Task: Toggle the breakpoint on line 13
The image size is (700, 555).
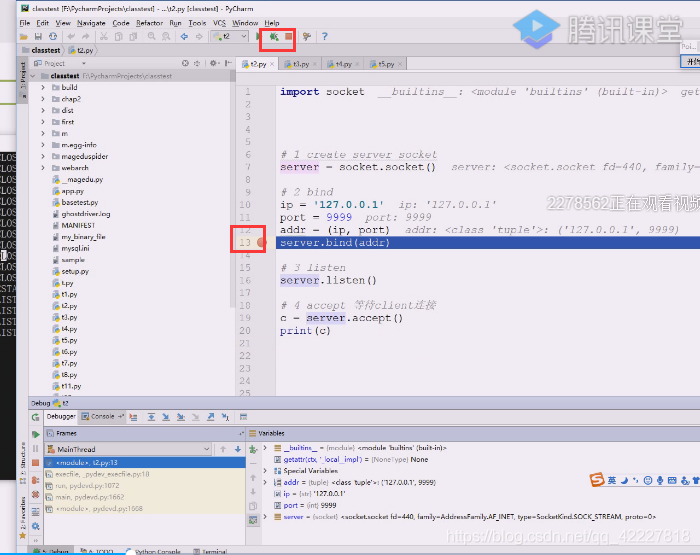Action: (x=261, y=242)
